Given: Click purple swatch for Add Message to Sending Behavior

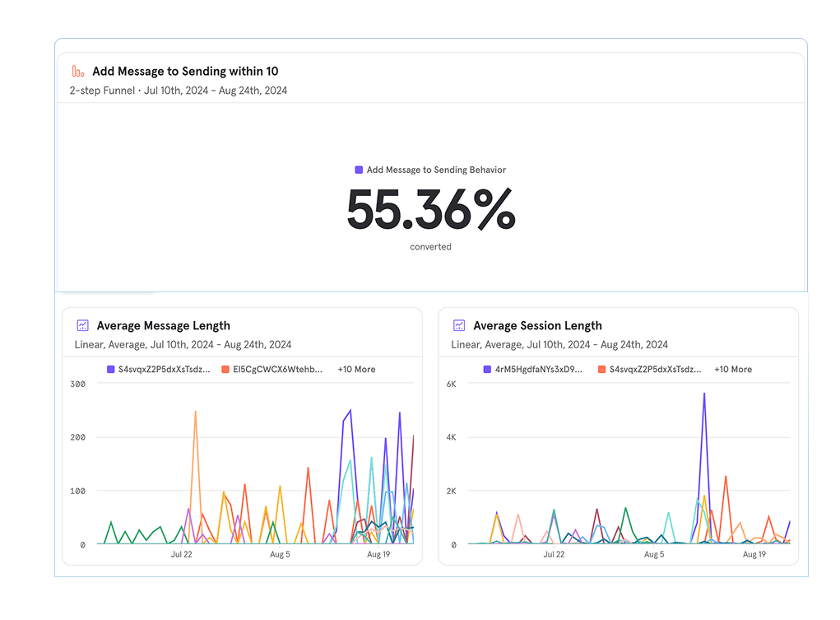Looking at the screenshot, I should [x=359, y=170].
